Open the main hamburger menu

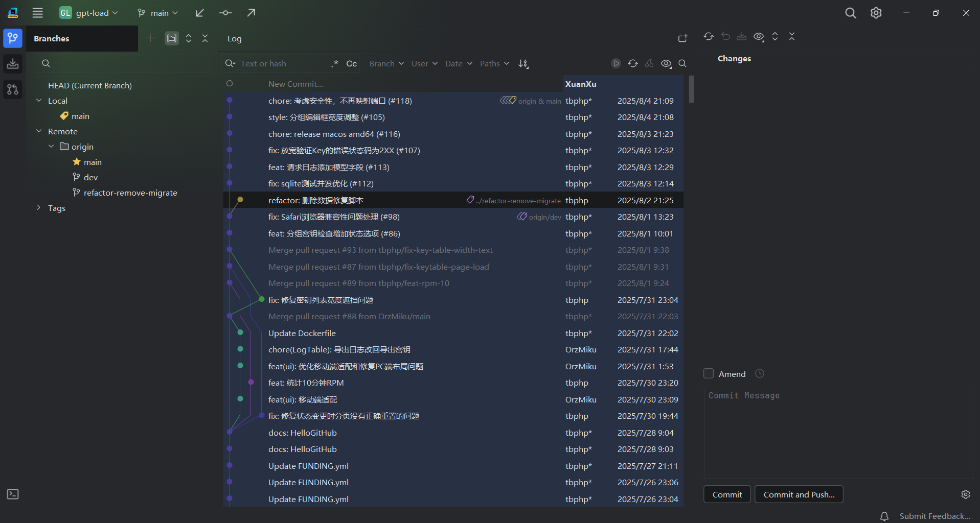click(x=38, y=13)
